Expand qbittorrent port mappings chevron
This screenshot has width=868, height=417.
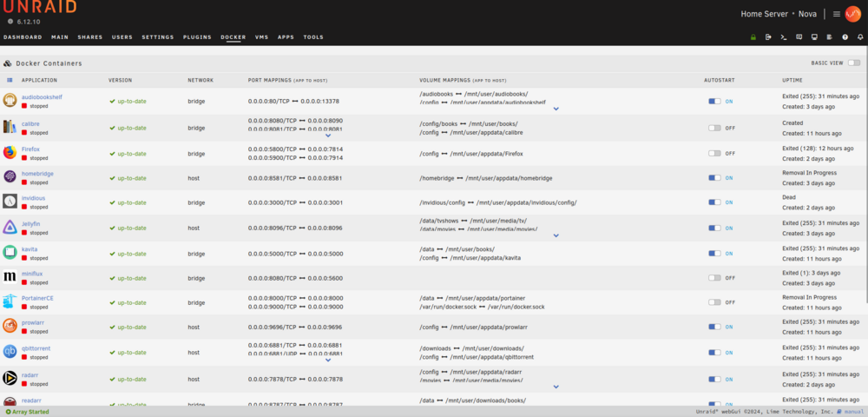(x=328, y=360)
